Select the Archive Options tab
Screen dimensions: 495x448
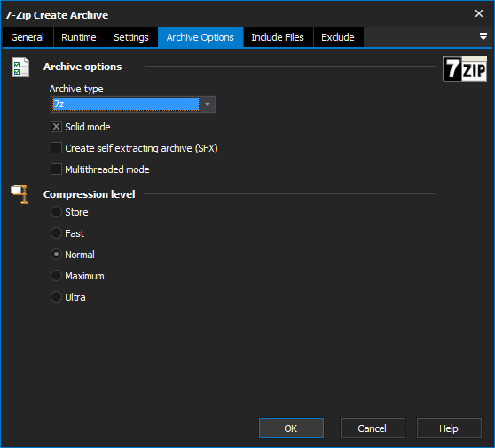tap(200, 37)
